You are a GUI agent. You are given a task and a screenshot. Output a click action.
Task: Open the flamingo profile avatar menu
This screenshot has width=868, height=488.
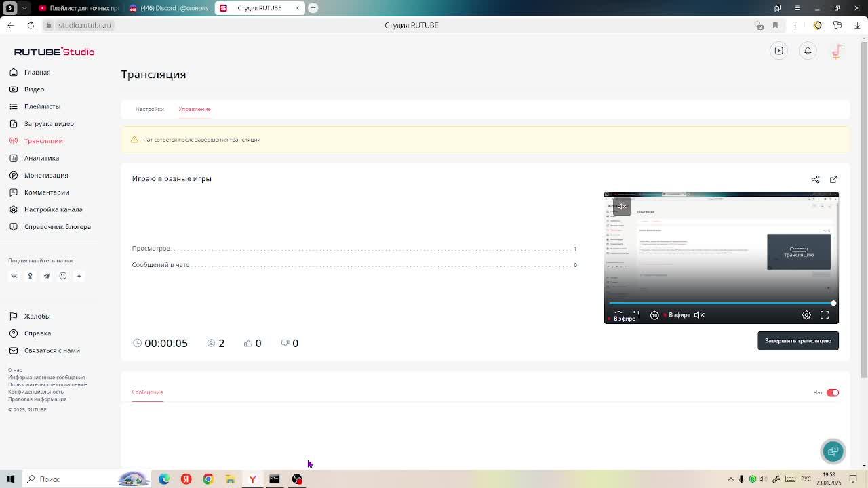pos(837,51)
